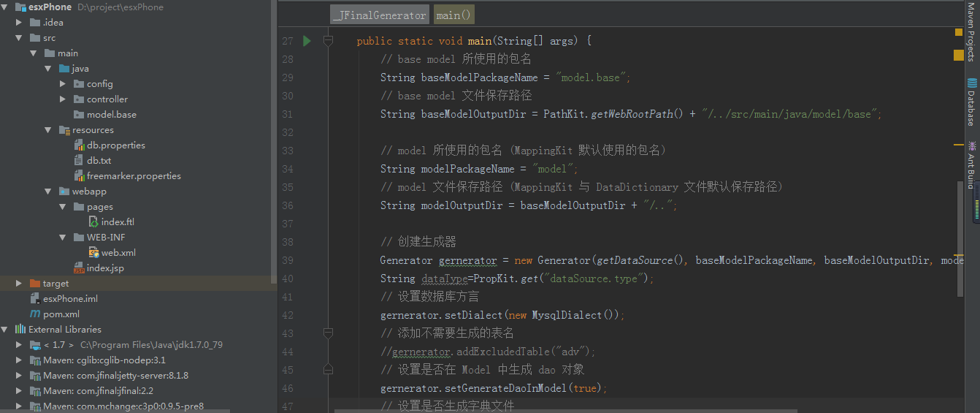Click the resources folder icon

[x=64, y=129]
